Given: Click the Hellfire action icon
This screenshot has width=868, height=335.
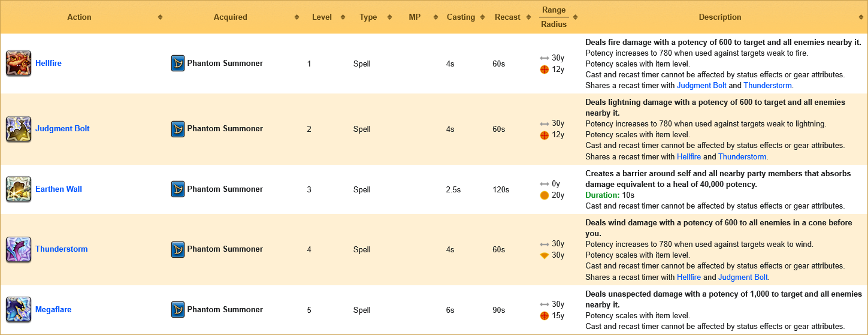Looking at the screenshot, I should pyautogui.click(x=19, y=64).
